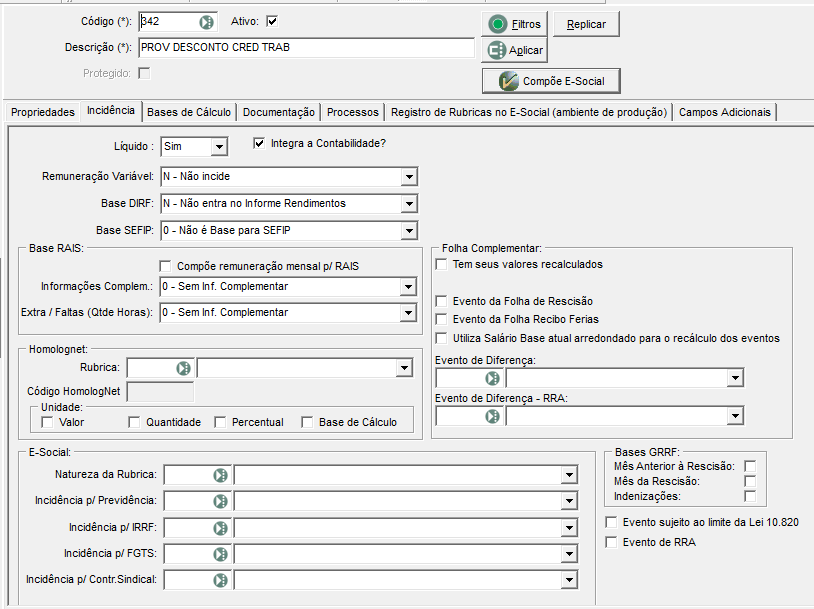The height and width of the screenshot is (609, 814).
Task: Open Informações Complem. dropdown
Action: [x=408, y=287]
